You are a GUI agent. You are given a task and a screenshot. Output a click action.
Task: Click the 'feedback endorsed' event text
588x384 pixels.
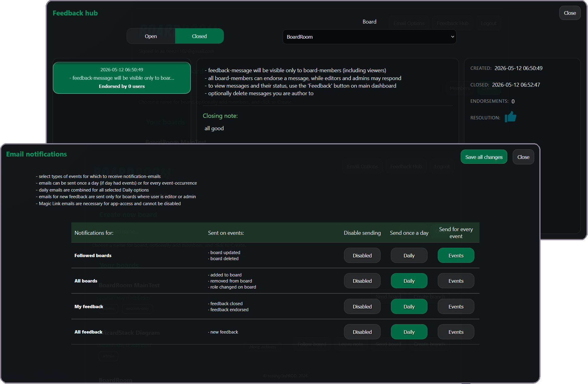(x=229, y=310)
